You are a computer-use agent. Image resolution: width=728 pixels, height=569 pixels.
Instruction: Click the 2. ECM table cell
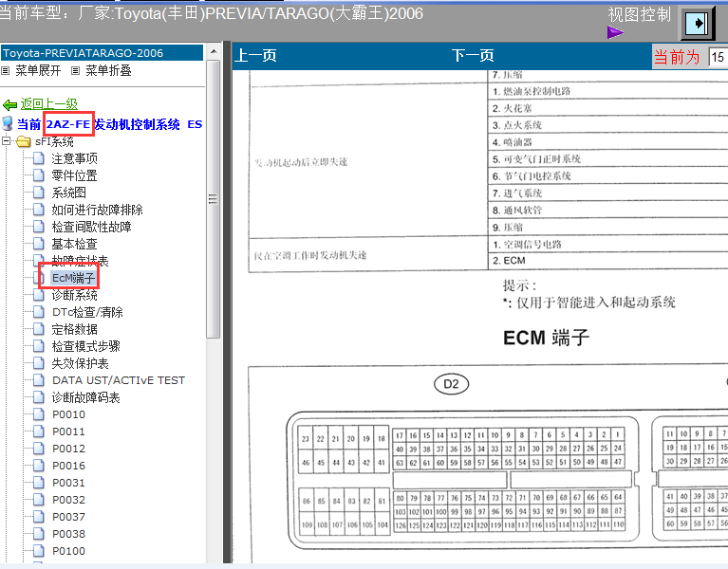click(x=607, y=261)
